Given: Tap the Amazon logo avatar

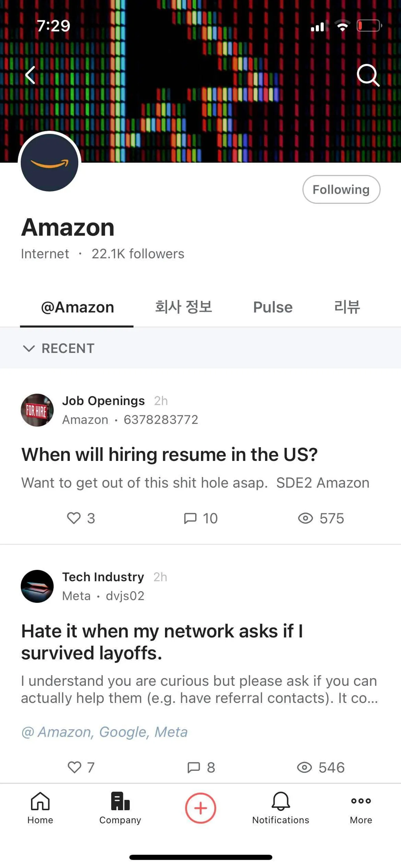Looking at the screenshot, I should 49,162.
